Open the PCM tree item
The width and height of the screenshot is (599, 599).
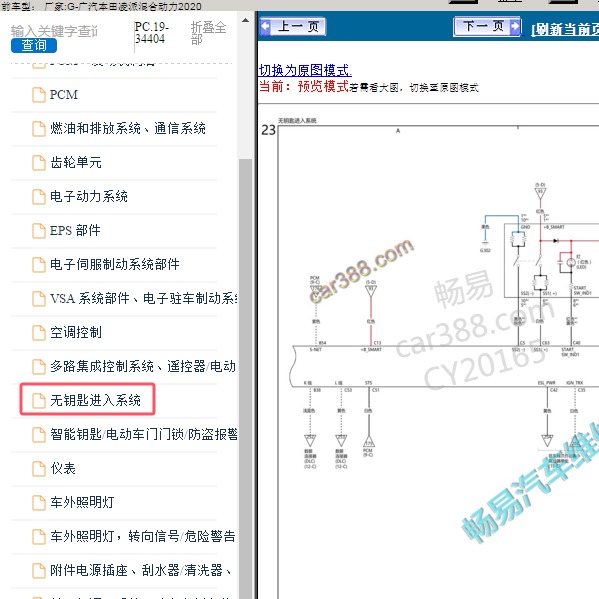click(64, 95)
